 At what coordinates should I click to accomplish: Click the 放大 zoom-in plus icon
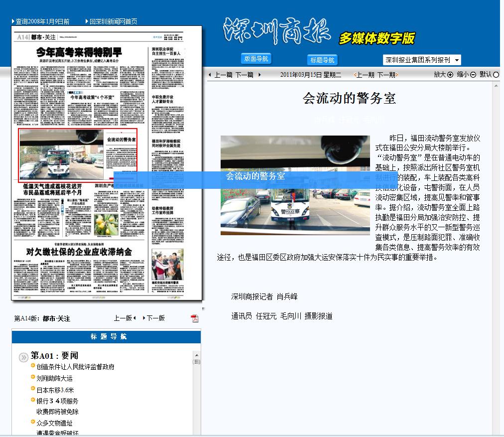click(x=450, y=75)
